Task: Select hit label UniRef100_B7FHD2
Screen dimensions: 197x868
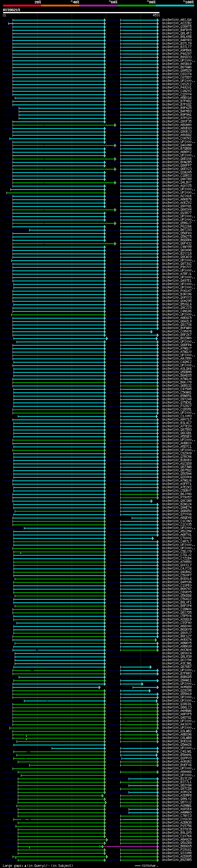Action: tap(176, 101)
